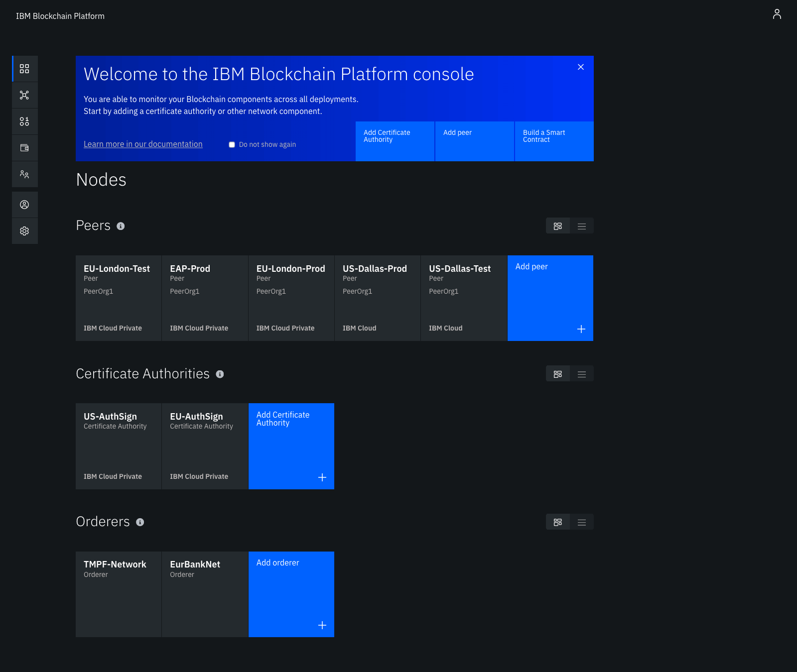Open the account icon in the top bar
The image size is (797, 672).
click(x=777, y=14)
